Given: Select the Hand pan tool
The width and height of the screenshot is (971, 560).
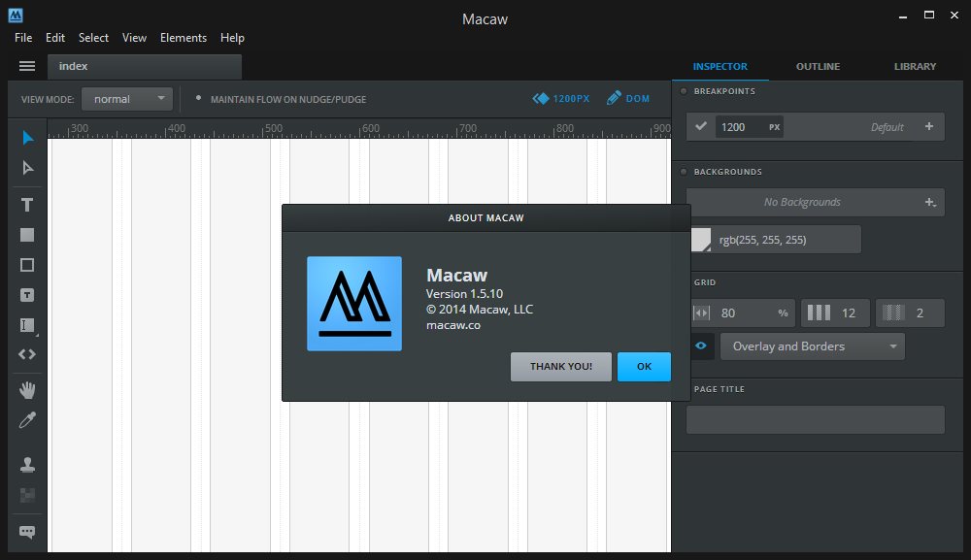Looking at the screenshot, I should [27, 390].
